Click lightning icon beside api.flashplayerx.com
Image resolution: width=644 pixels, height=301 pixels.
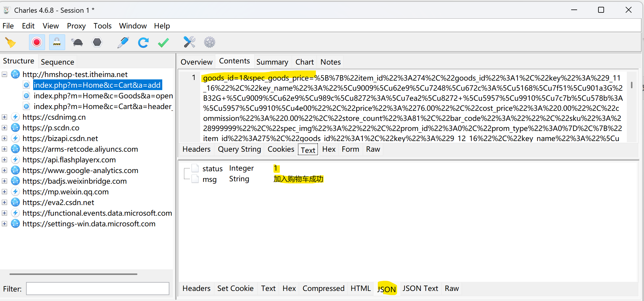pos(15,160)
